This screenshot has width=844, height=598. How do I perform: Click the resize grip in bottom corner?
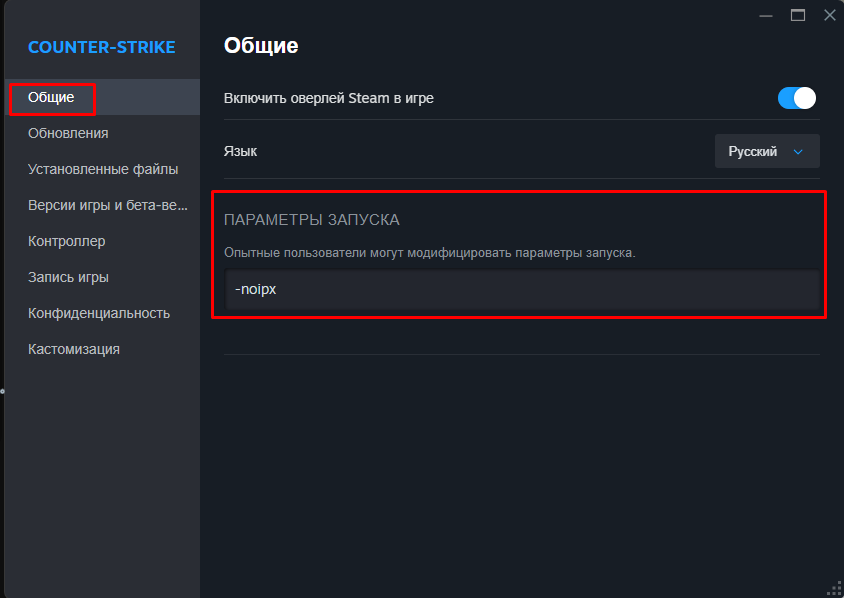coord(835,589)
